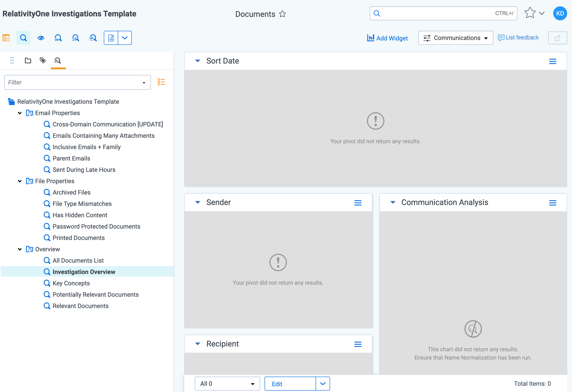Screen dimensions: 572x392
Task: Open Communication Analysis widget hamburger menu
Action: pos(553,203)
